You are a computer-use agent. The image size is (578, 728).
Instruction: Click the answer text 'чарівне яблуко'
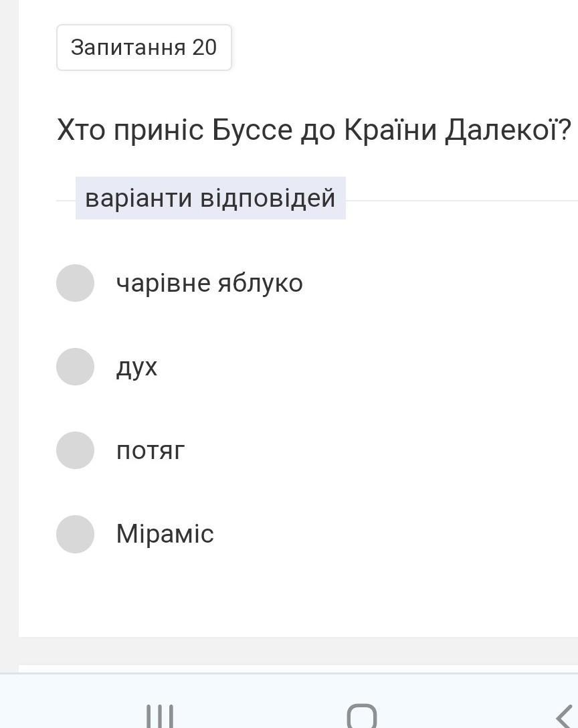[209, 283]
